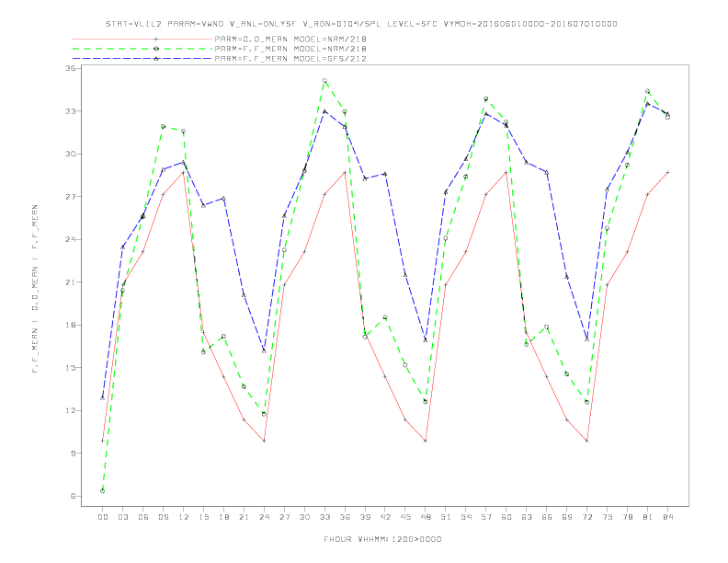728x563 pixels.
Task: Click x-axis tick label 33
Action: [324, 517]
